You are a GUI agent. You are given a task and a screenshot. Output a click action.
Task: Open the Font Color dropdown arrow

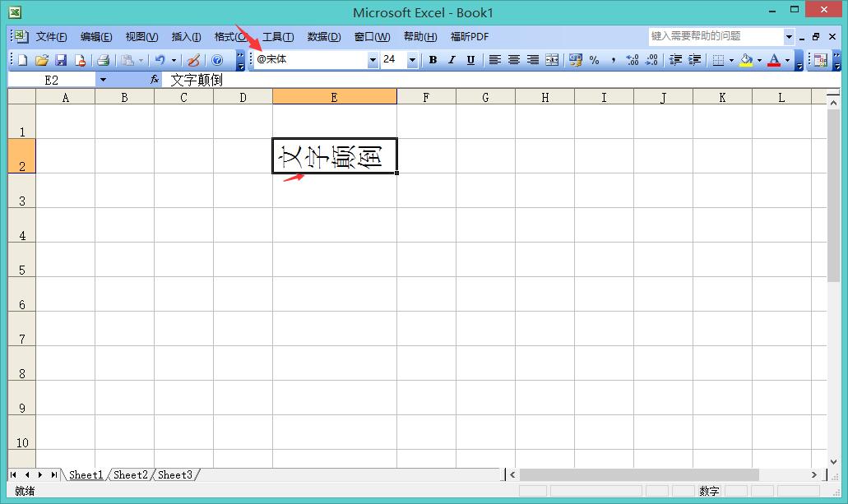click(x=787, y=61)
